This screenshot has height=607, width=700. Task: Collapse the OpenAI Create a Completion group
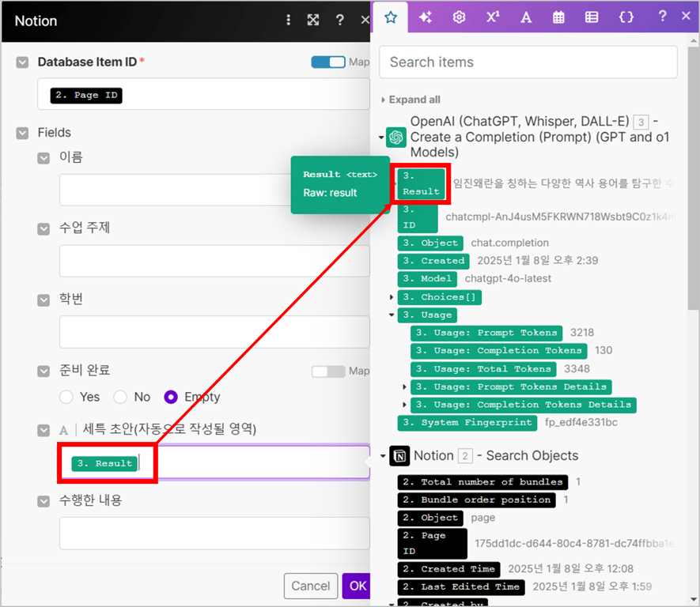(x=380, y=137)
